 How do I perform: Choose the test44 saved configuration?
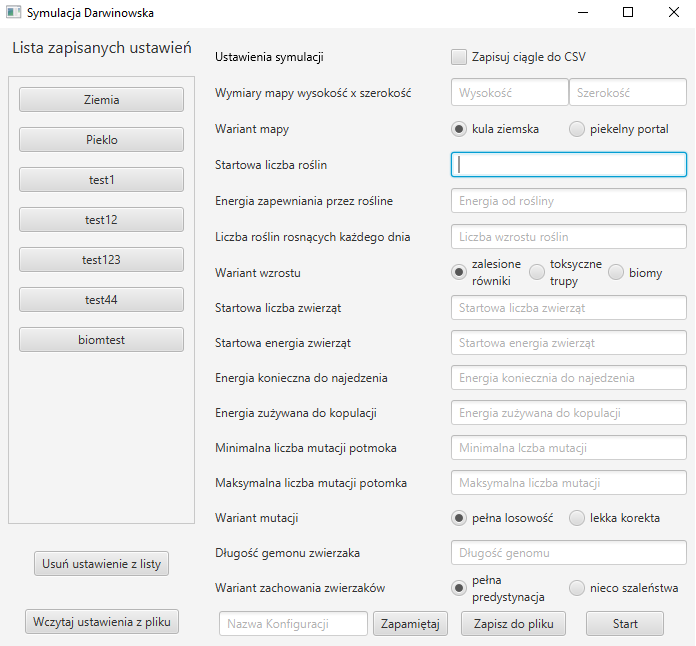pyautogui.click(x=101, y=299)
